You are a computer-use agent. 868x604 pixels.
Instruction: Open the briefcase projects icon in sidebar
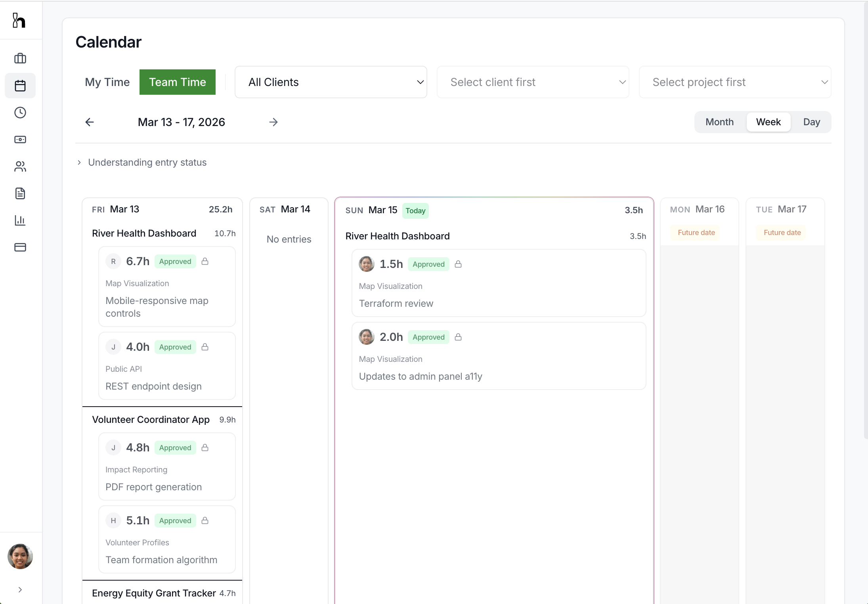point(20,58)
